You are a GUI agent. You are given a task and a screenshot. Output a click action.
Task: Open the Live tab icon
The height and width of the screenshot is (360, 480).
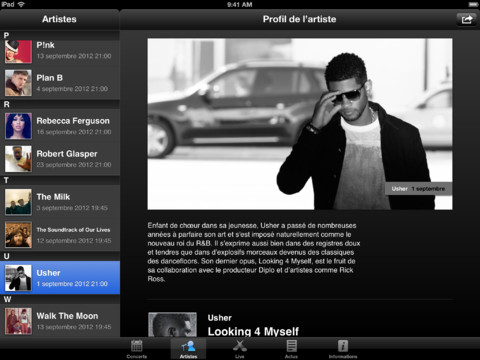pyautogui.click(x=240, y=349)
